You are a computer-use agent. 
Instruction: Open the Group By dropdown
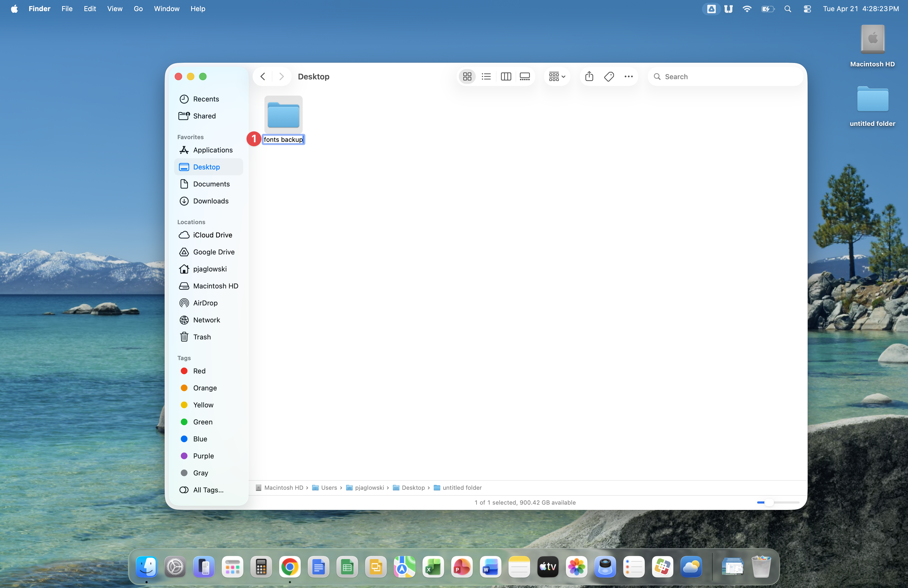[557, 77]
